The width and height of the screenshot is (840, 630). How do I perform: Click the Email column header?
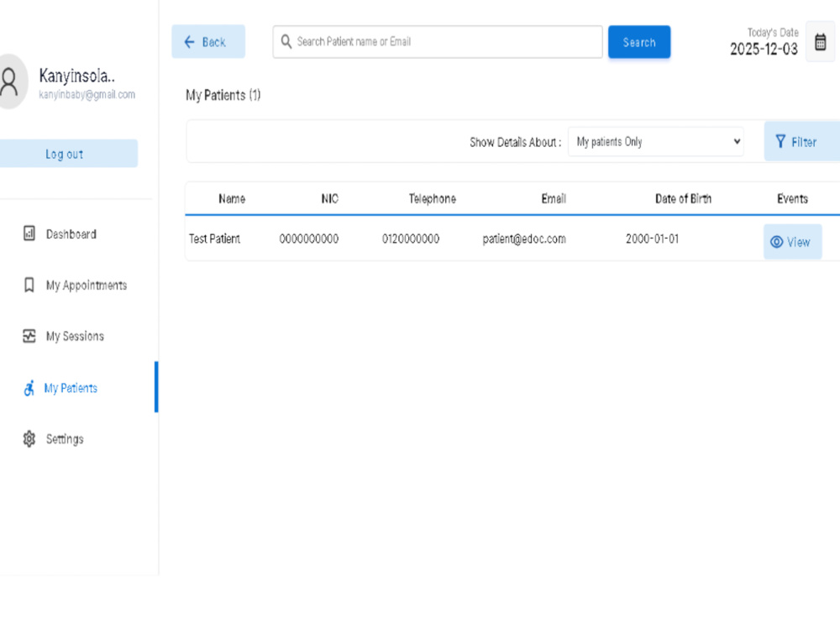[x=554, y=199]
